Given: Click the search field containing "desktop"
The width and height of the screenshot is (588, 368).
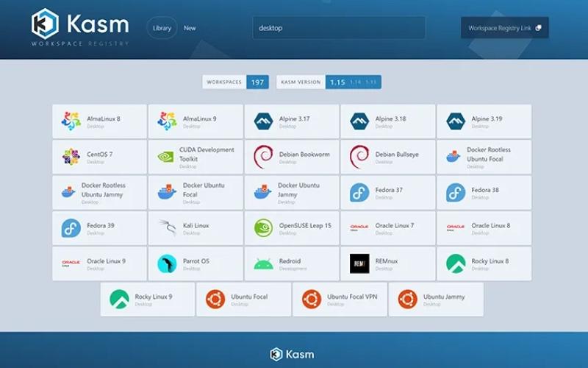Looking at the screenshot, I should (339, 28).
